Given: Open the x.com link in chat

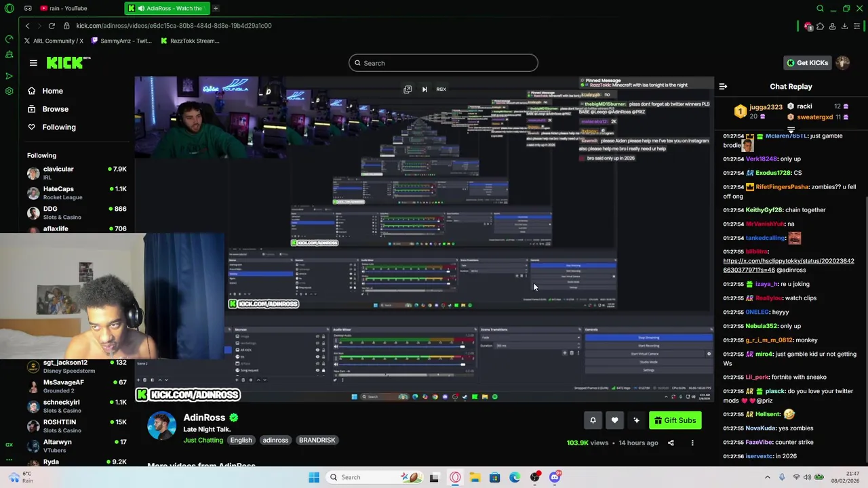Looking at the screenshot, I should click(x=788, y=266).
